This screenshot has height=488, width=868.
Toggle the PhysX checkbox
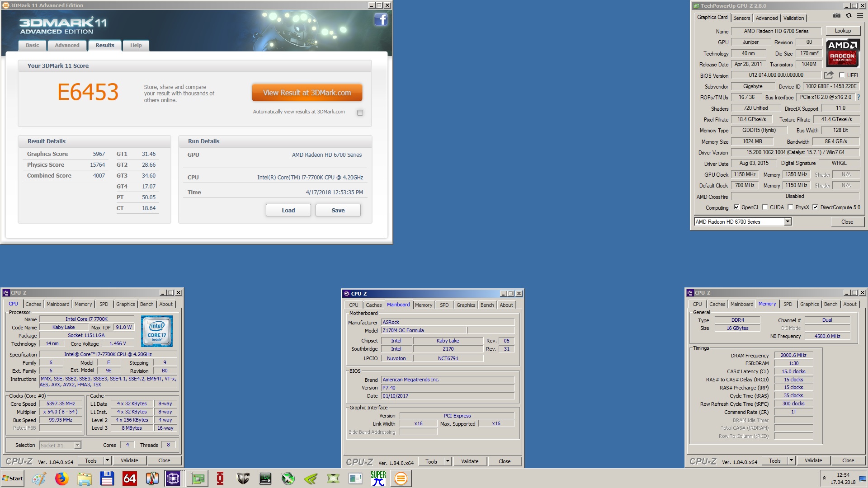point(790,207)
